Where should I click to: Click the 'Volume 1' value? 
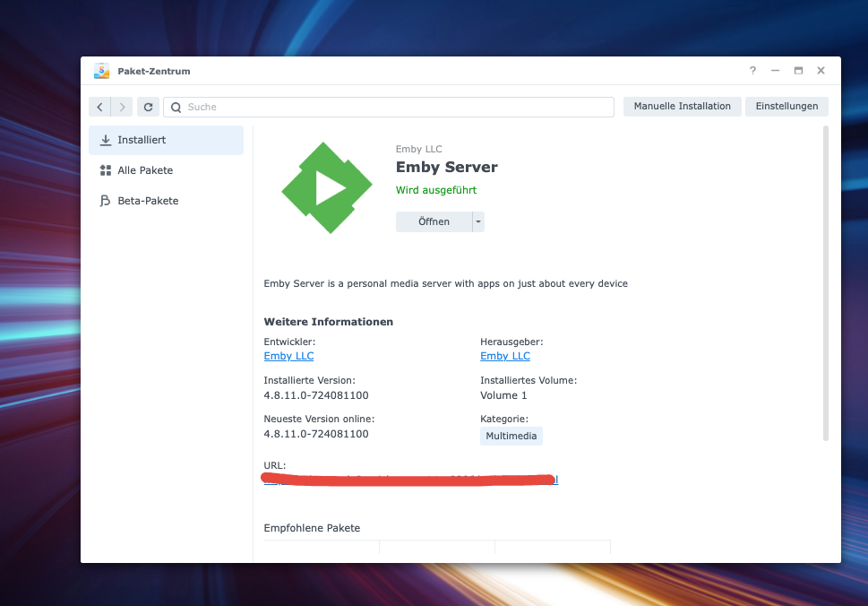point(503,395)
